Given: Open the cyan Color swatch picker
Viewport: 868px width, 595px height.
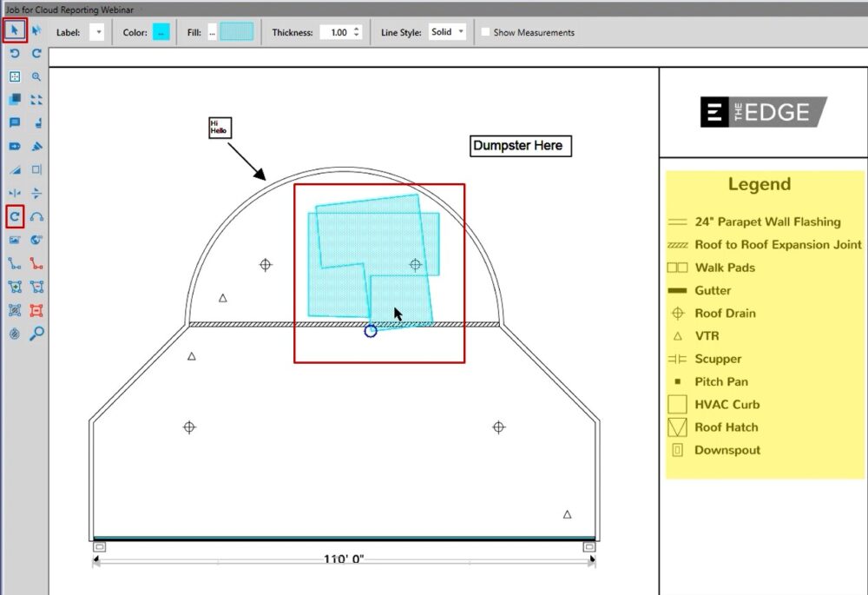Looking at the screenshot, I should point(161,32).
